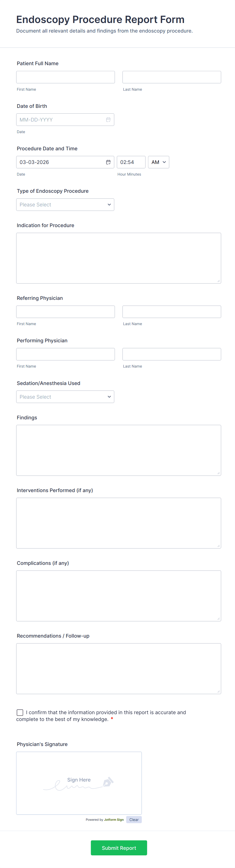Click the Complications text area
235x868 pixels.
(x=119, y=596)
